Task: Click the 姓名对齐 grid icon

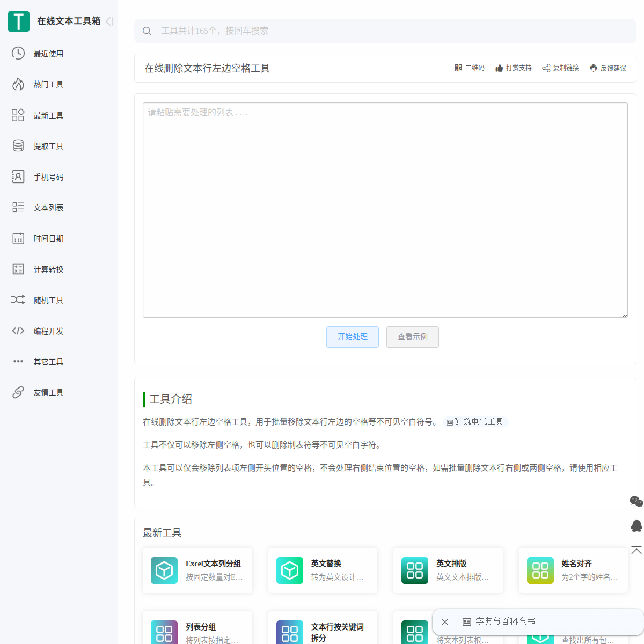Action: pyautogui.click(x=540, y=570)
